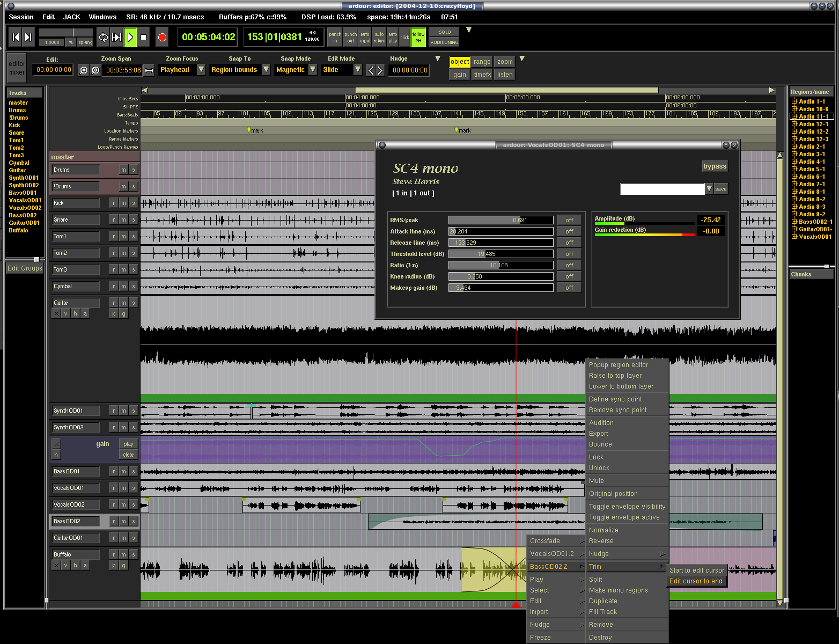Solo the Snare track
This screenshot has width=839, height=644.
(134, 220)
